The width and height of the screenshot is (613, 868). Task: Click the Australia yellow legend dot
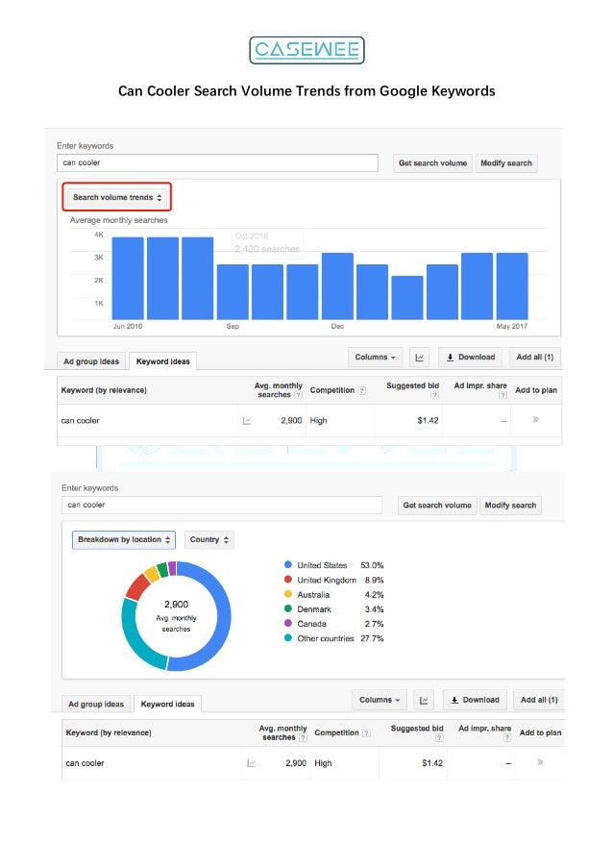[287, 594]
